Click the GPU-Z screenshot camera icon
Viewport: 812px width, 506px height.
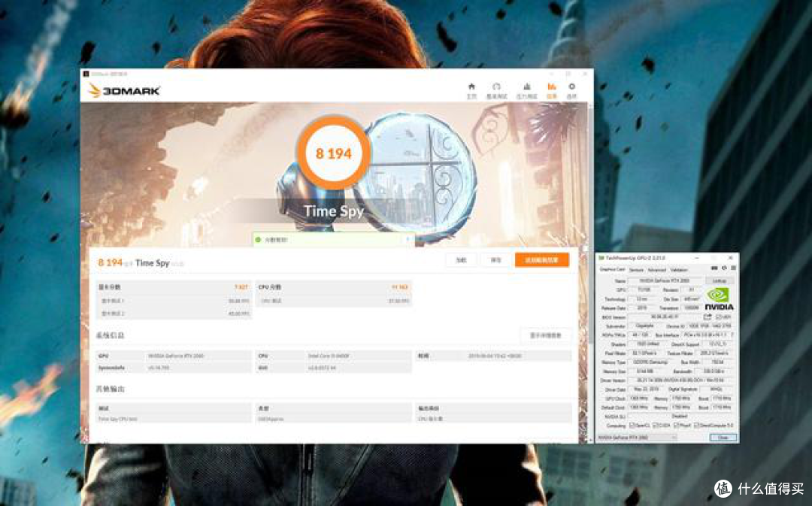coord(714,268)
